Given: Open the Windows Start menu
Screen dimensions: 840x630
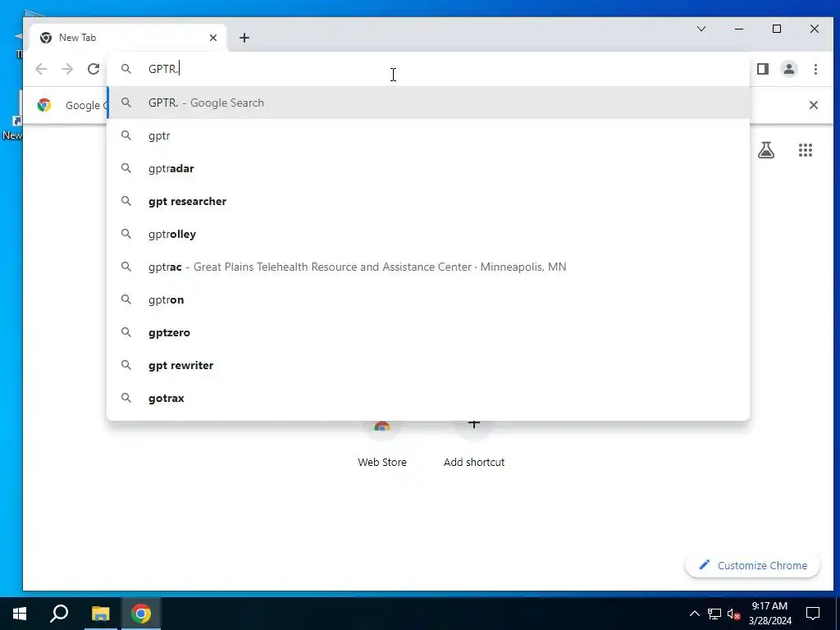Looking at the screenshot, I should pos(20,614).
